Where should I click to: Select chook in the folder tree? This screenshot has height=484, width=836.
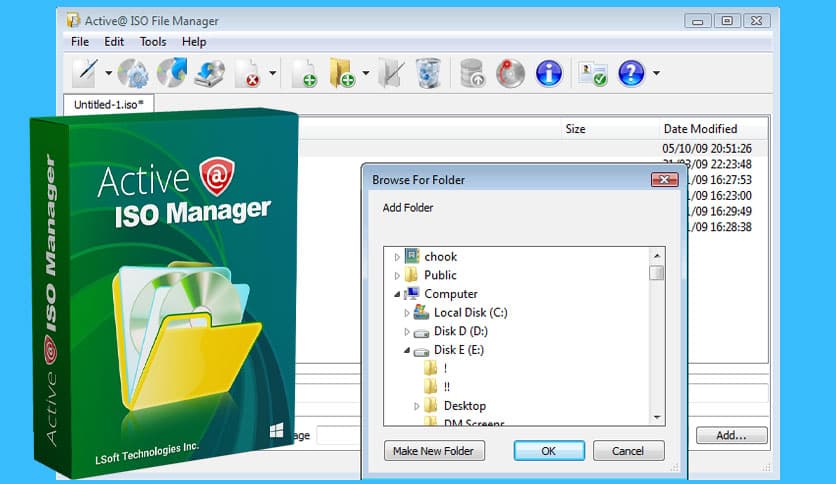[441, 257]
